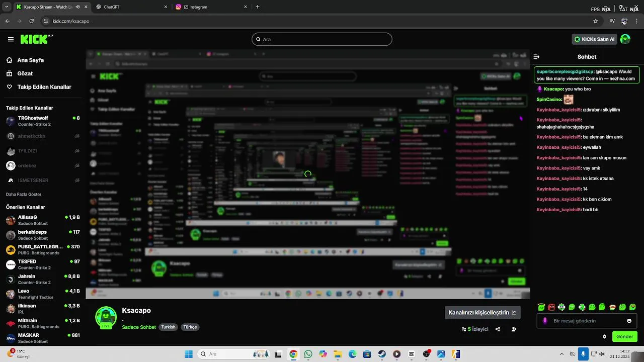Open Takip Edilen Kanallar menu item
This screenshot has height=362, width=644.
[39, 87]
